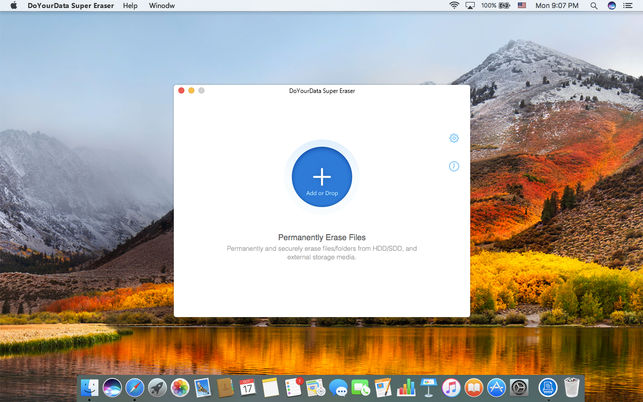Open the Apple menu
This screenshot has width=643, height=402.
pyautogui.click(x=14, y=5)
